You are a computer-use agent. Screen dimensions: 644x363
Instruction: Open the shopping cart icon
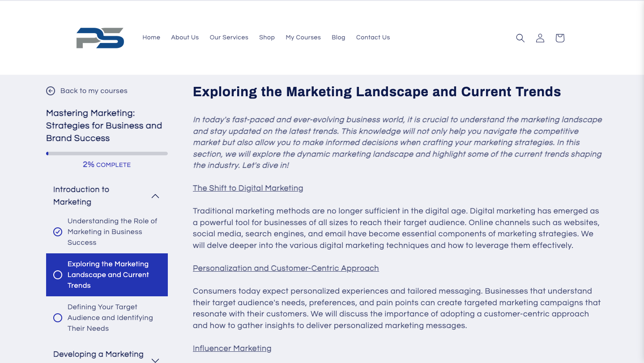click(560, 38)
